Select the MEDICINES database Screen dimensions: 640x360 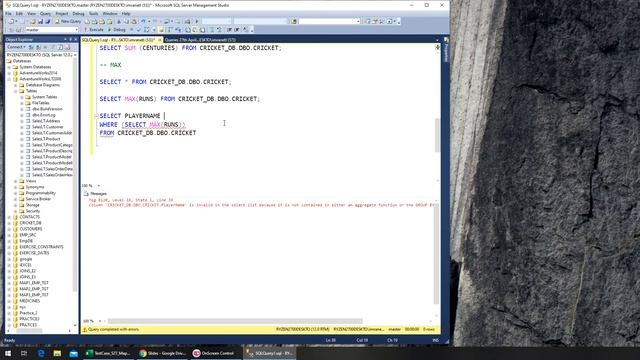[29, 301]
